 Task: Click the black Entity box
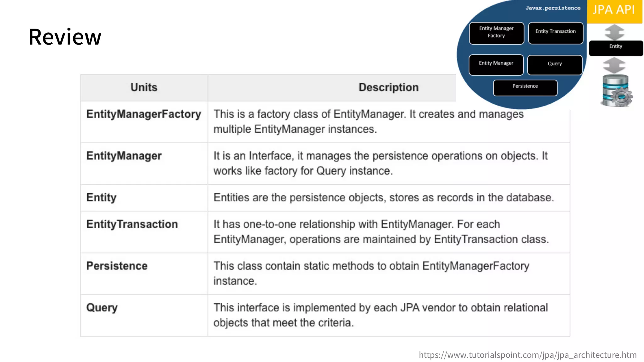coord(616,48)
